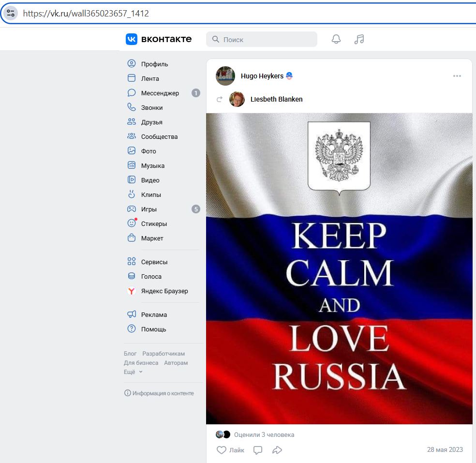Open Hugo Heykers profile name link
This screenshot has height=463, width=476.
click(262, 76)
